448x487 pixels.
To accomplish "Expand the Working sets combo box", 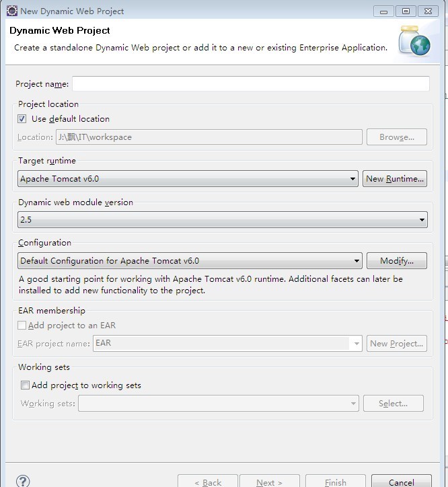I will pyautogui.click(x=353, y=404).
